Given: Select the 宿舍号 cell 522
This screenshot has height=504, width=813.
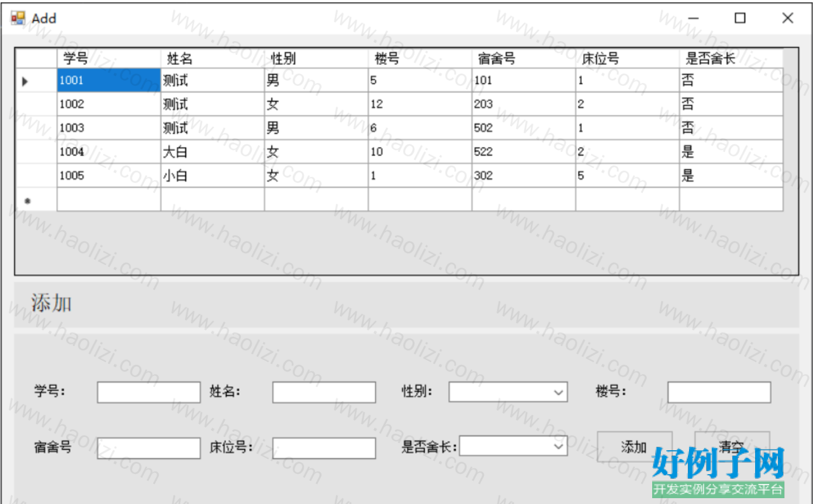Looking at the screenshot, I should 523,152.
